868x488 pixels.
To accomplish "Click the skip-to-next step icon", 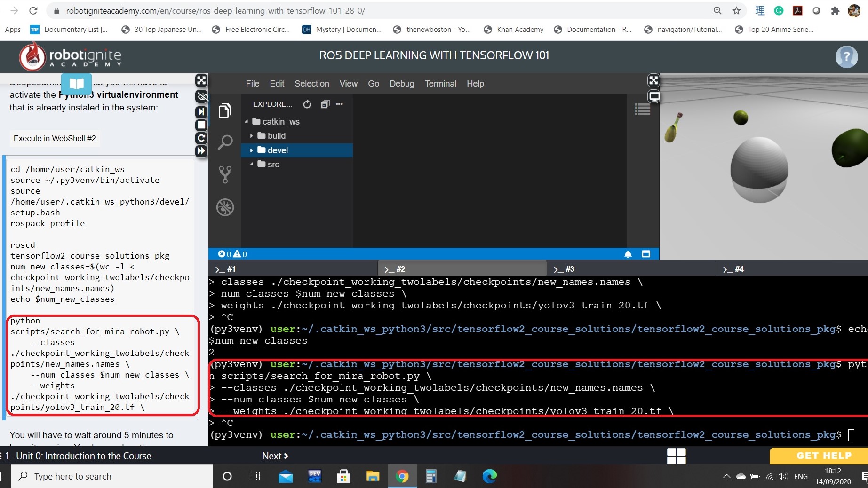I will point(201,112).
